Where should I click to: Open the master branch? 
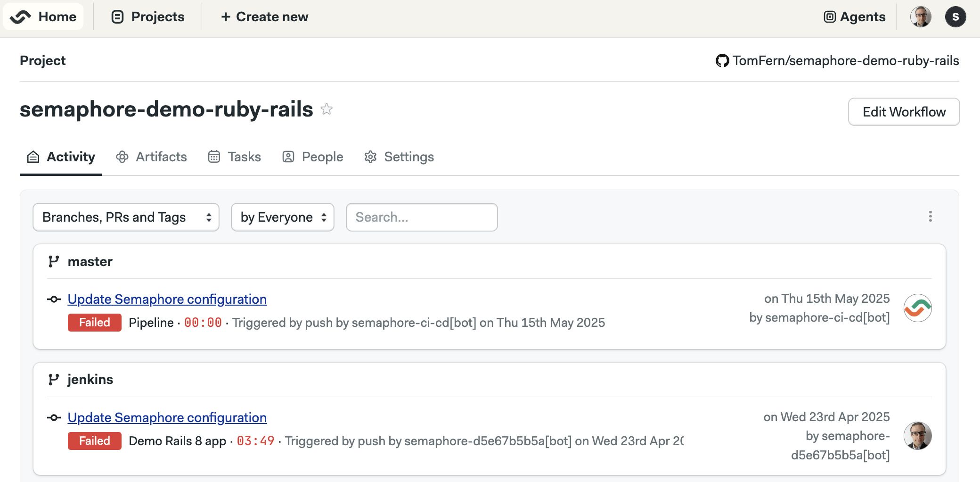tap(90, 262)
